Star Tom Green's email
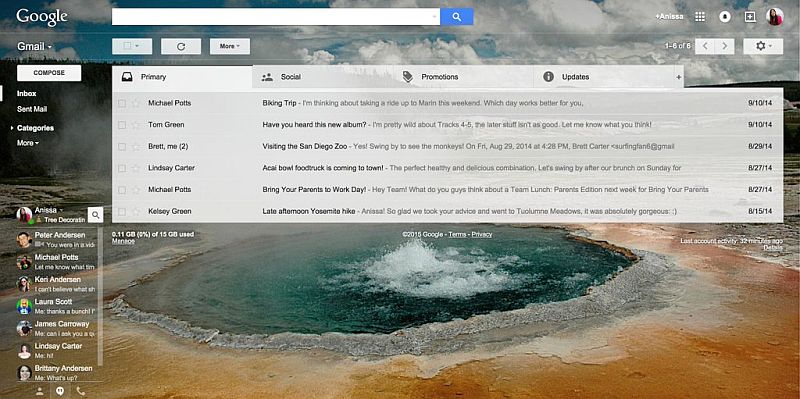Screen dimensions: 800x399 pyautogui.click(x=136, y=125)
